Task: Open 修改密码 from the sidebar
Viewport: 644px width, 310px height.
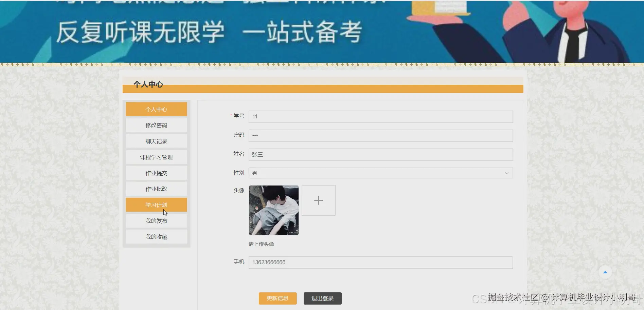Action: coord(156,125)
